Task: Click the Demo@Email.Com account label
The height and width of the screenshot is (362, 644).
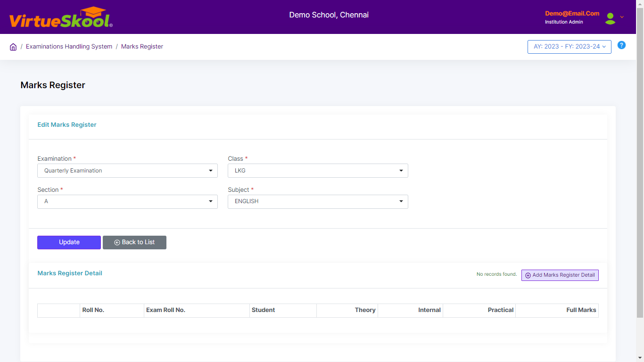Action: point(572,14)
